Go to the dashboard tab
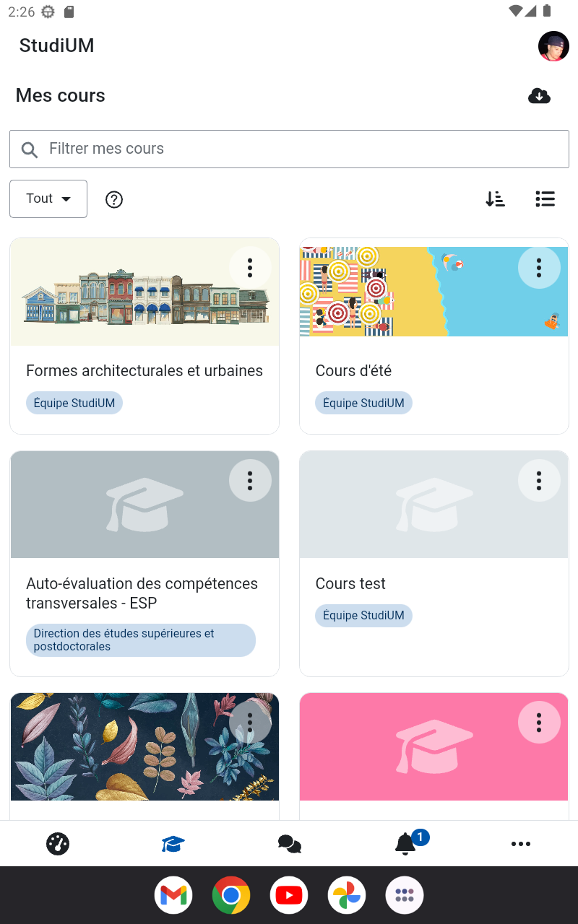 tap(58, 843)
